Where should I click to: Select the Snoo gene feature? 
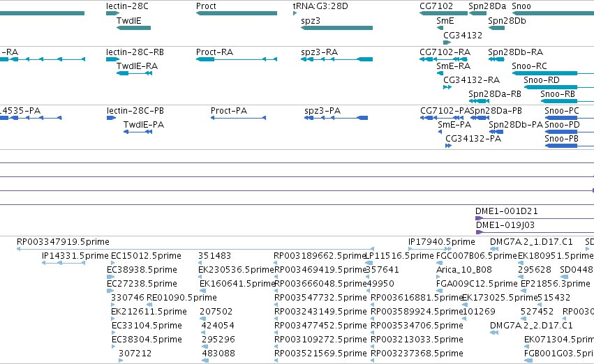(553, 13)
